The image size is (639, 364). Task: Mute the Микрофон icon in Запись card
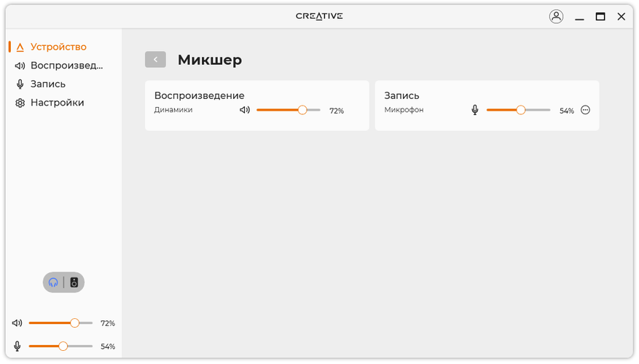(475, 110)
